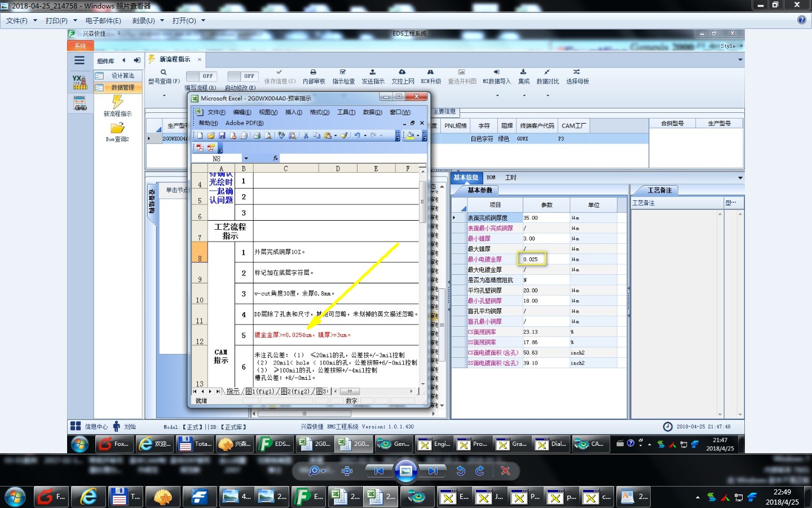Click the Windows Start orb on the taskbar

pos(14,497)
